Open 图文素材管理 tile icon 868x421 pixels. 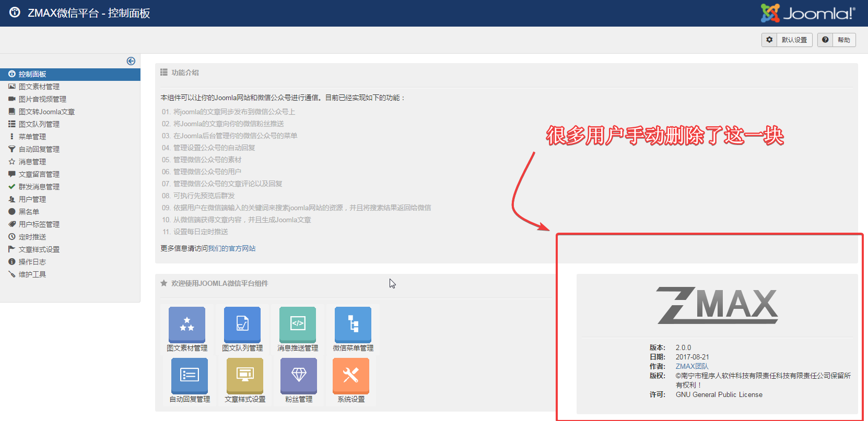click(x=187, y=324)
